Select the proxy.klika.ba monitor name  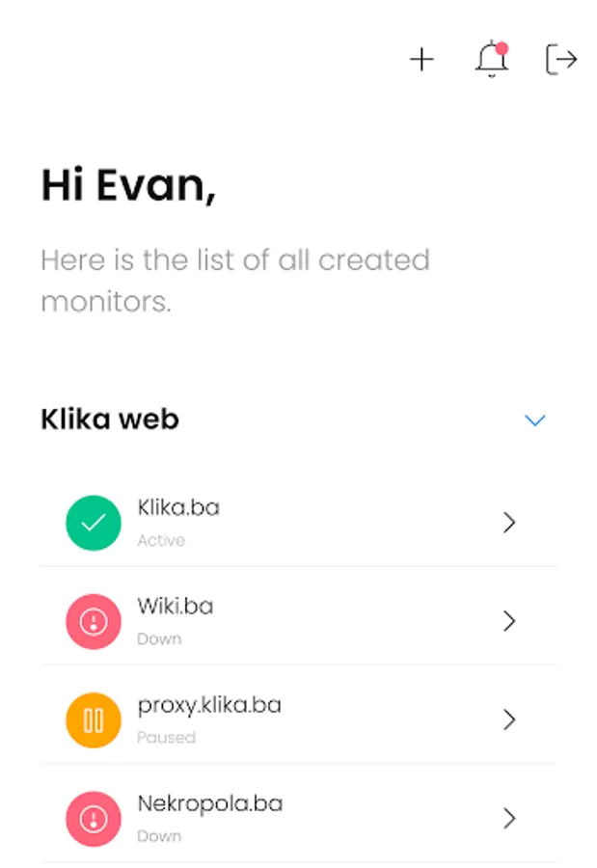click(209, 706)
